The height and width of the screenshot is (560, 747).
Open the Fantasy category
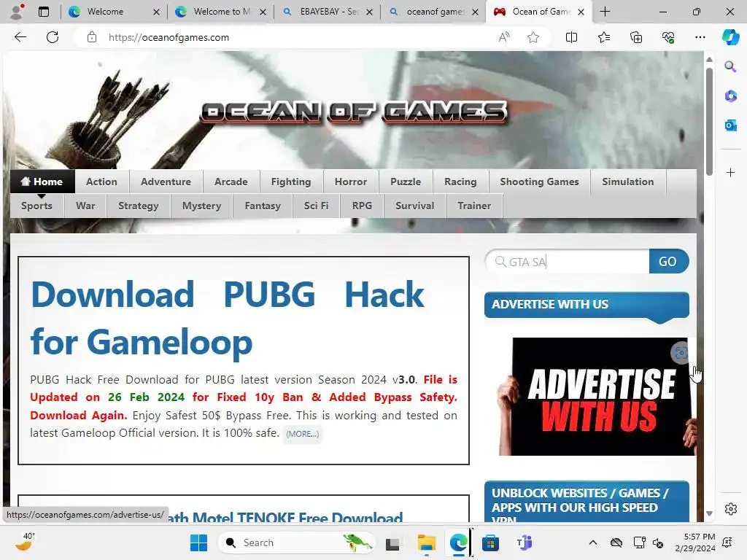[x=263, y=206]
